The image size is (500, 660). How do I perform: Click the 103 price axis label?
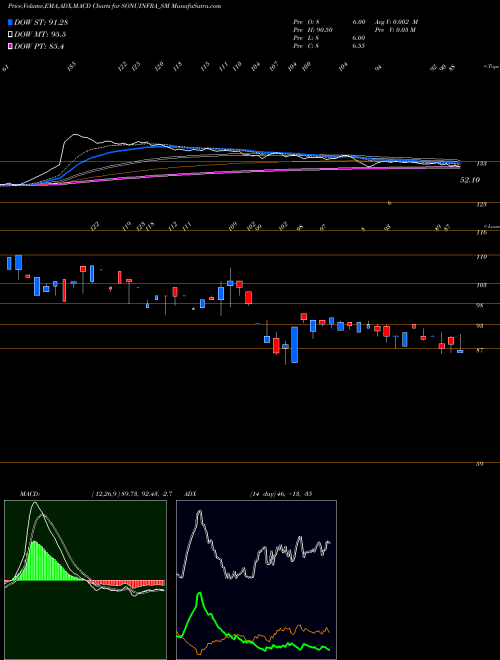pyautogui.click(x=481, y=285)
